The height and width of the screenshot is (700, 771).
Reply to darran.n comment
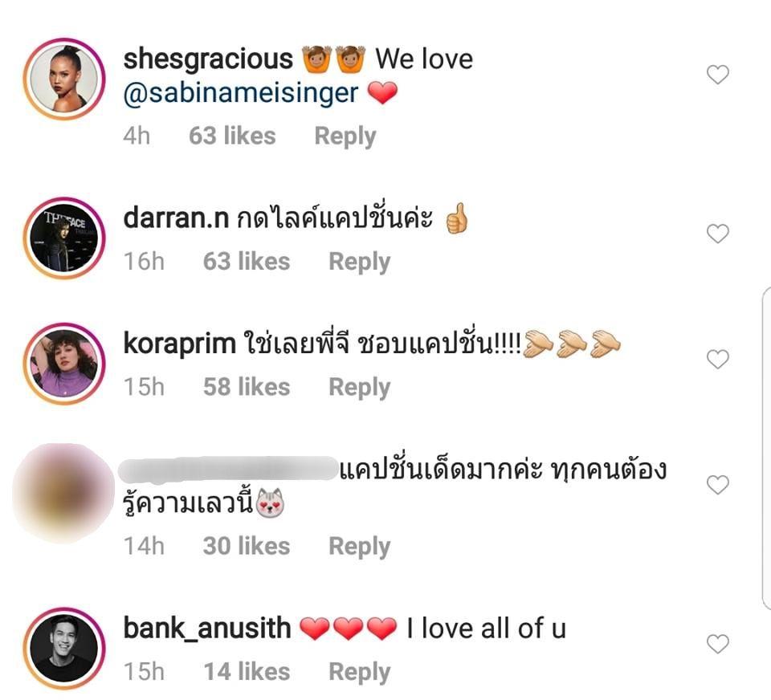pos(360,262)
